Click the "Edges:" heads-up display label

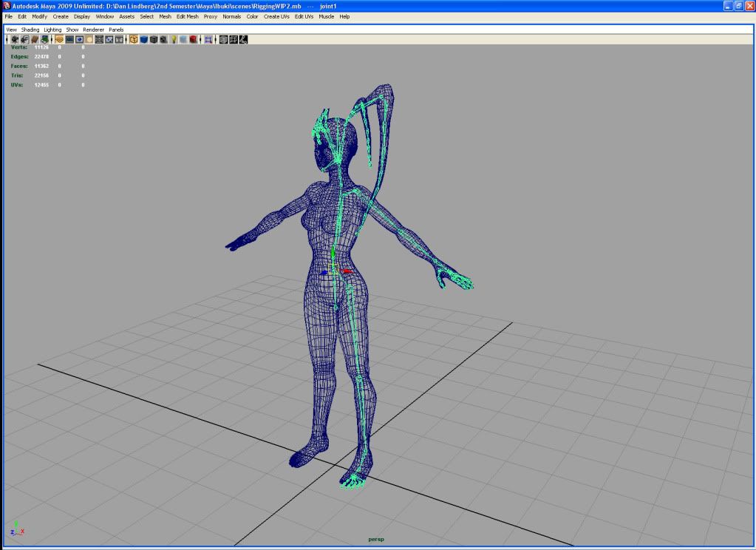coord(19,56)
